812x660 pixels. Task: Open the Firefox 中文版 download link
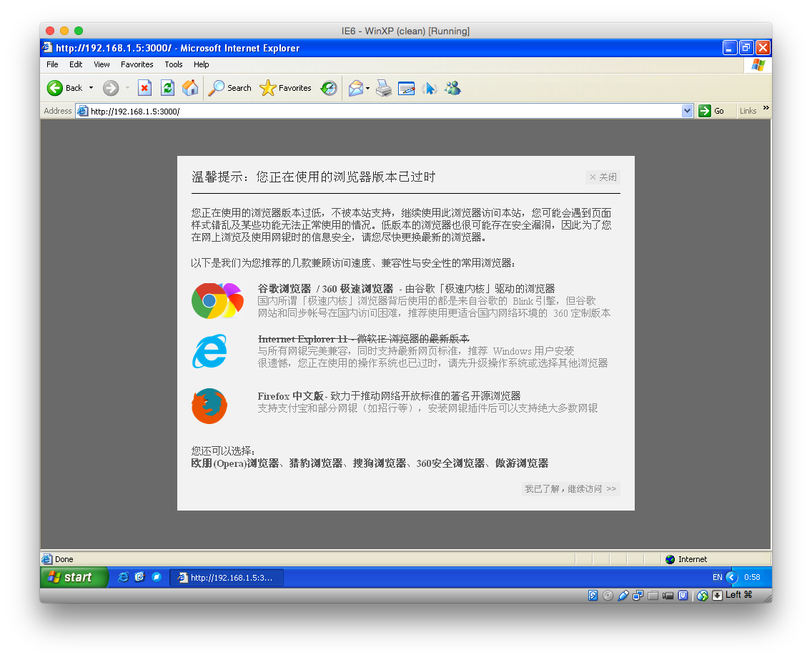291,396
